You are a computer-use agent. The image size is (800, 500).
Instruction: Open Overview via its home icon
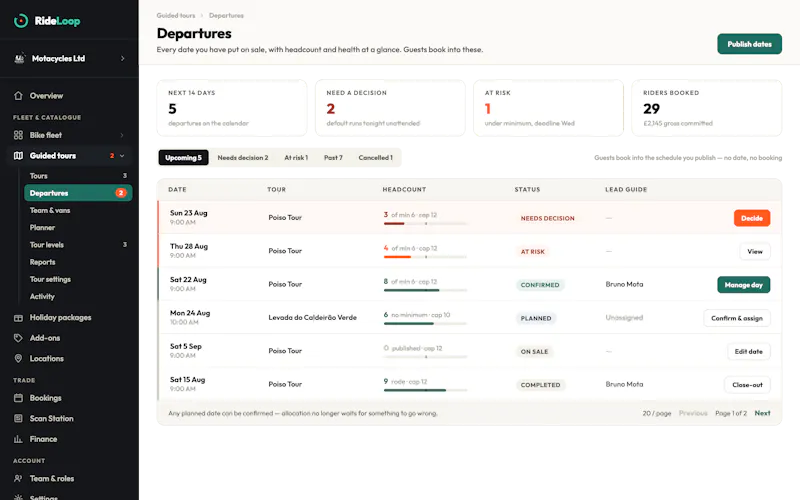[18, 95]
